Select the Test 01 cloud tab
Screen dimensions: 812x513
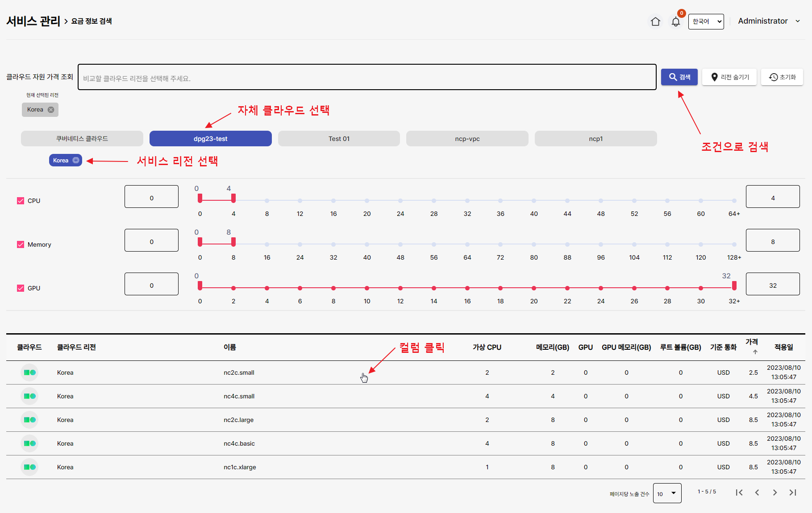[x=339, y=138]
